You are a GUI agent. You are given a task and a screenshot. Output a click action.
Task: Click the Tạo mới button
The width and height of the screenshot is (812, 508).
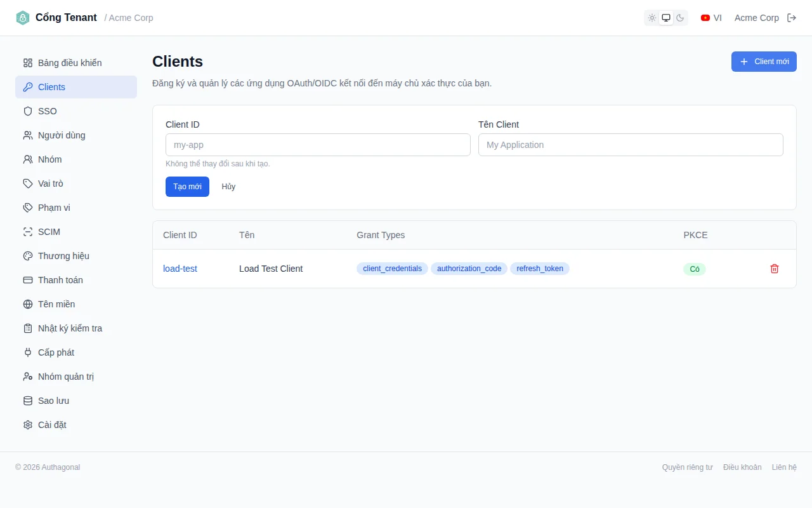pyautogui.click(x=187, y=187)
